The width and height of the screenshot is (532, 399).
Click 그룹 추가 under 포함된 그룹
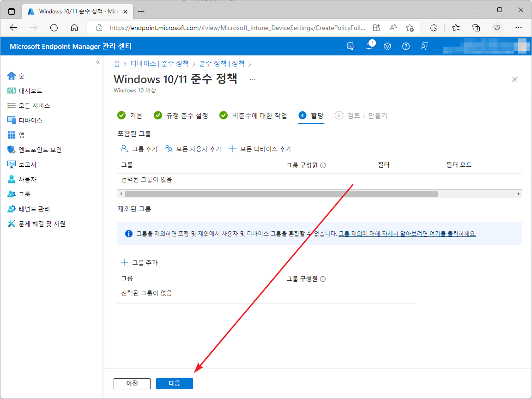coord(139,149)
